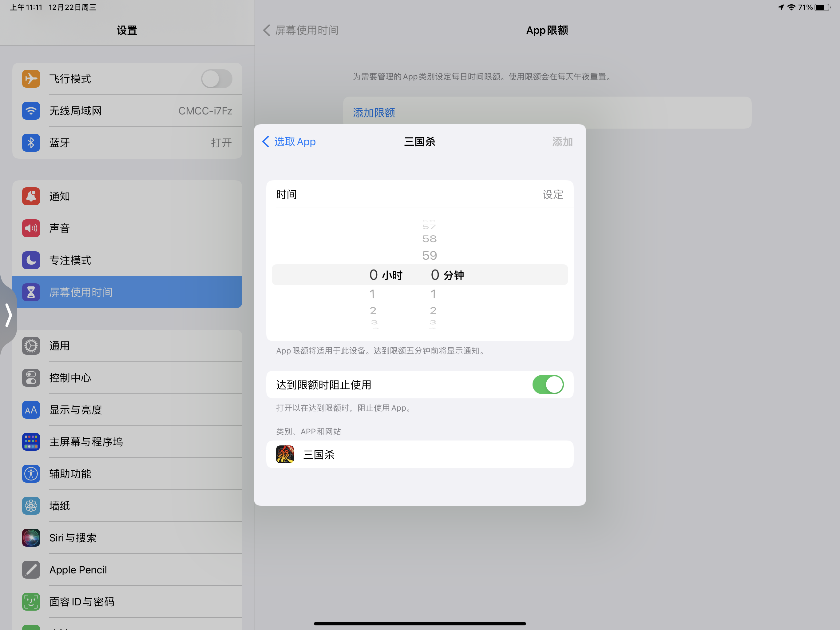This screenshot has width=840, height=630.
Task: Open 蓝牙 settings
Action: tap(127, 142)
